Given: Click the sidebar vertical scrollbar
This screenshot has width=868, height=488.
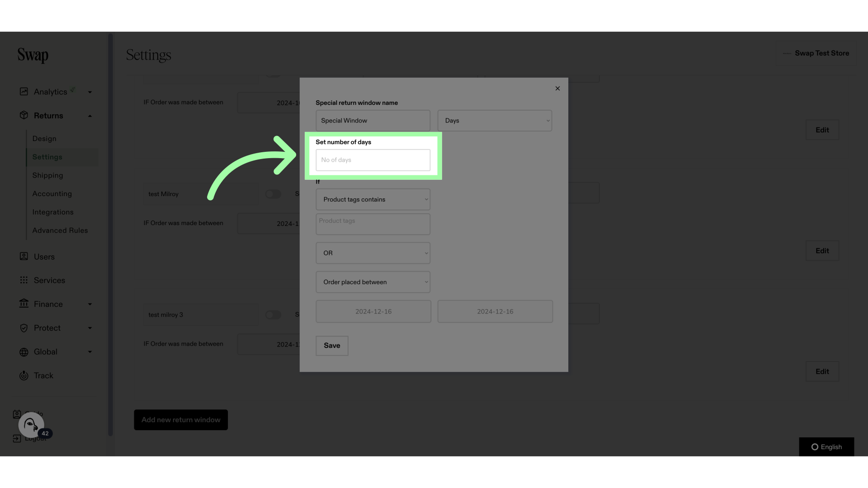Looking at the screenshot, I should (x=110, y=235).
